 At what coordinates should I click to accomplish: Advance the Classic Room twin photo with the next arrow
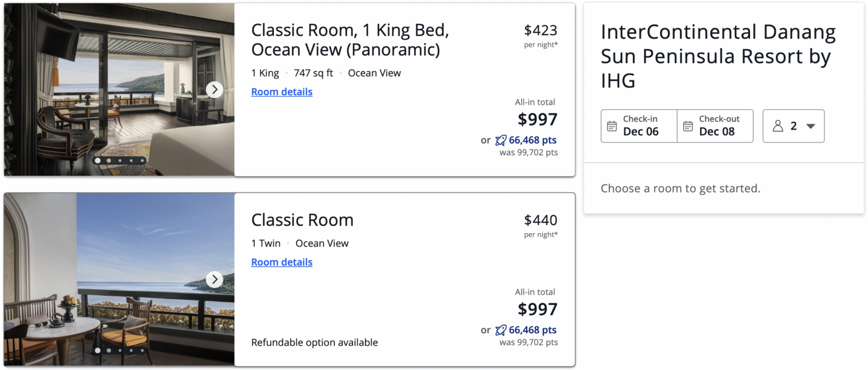coord(214,279)
